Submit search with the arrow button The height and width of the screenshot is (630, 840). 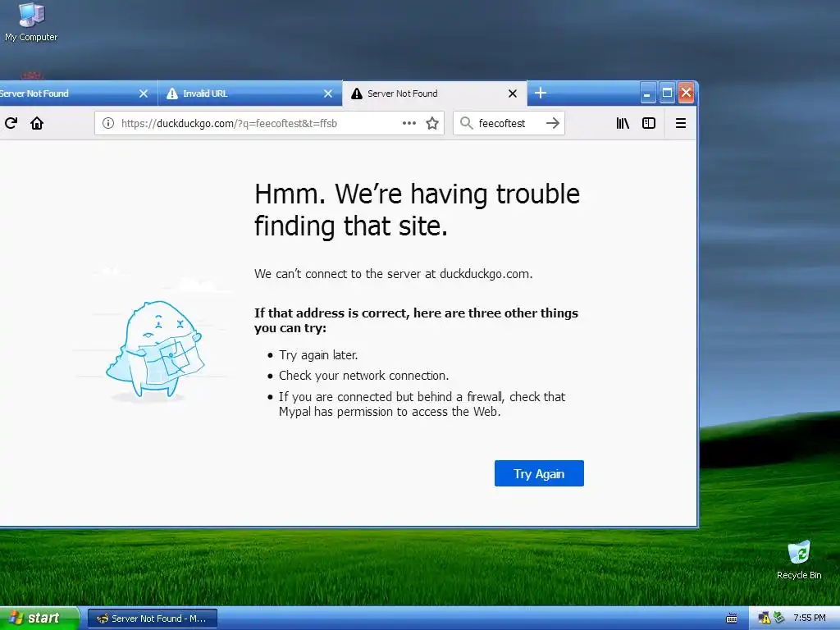[x=553, y=123]
